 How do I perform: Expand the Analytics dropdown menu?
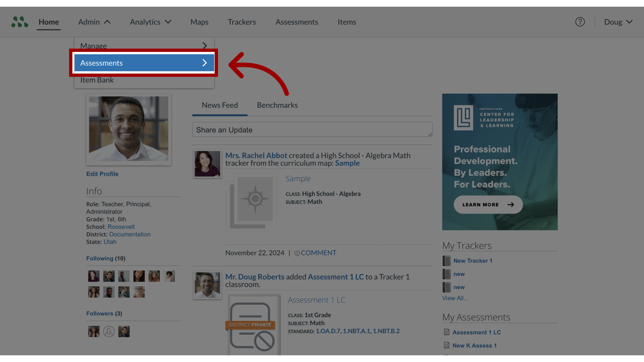click(x=151, y=21)
